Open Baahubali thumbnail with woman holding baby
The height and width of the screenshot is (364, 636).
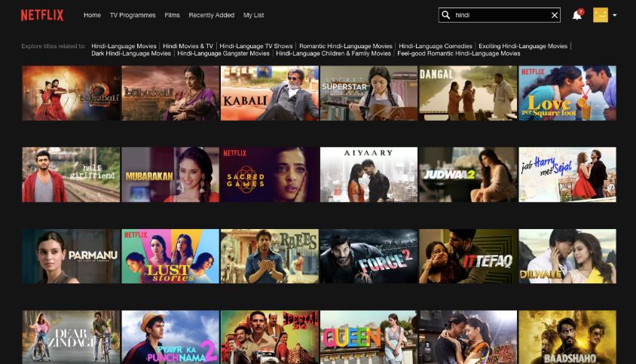point(170,93)
